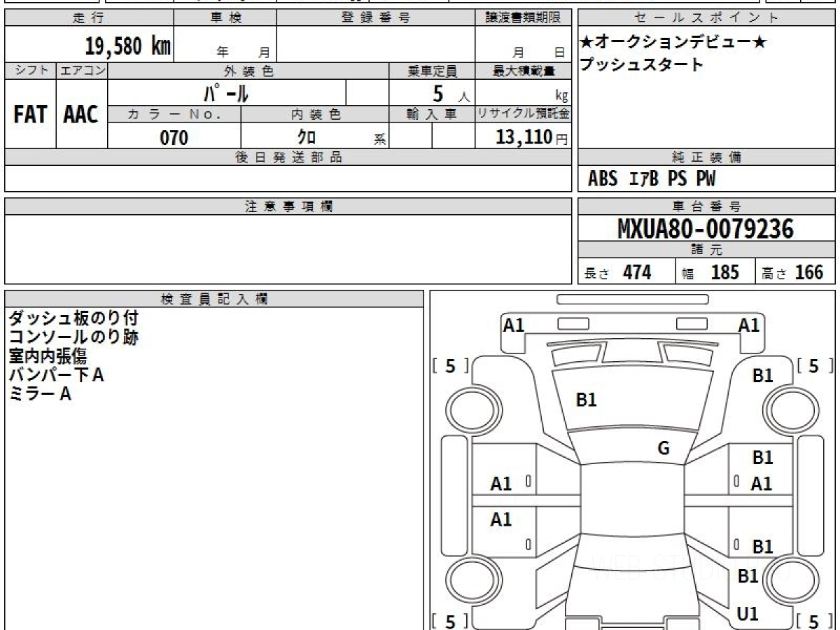
Task: Select the ★オークションデビュー★ sales point line
Action: (x=673, y=42)
